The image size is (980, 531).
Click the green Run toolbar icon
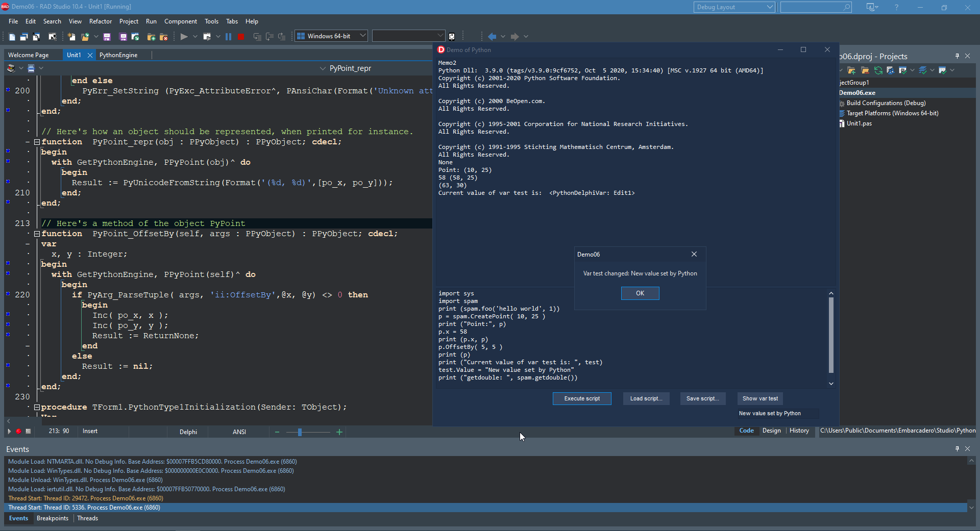184,37
